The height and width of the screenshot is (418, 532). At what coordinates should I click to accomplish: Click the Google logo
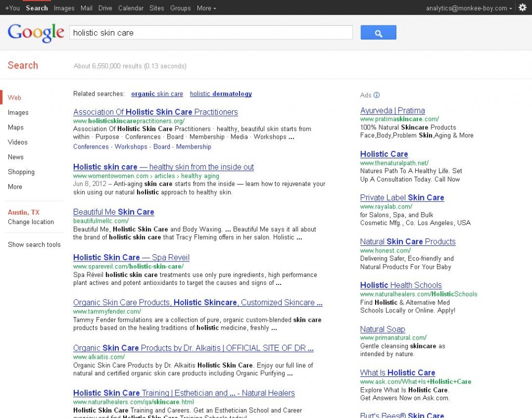(x=36, y=33)
